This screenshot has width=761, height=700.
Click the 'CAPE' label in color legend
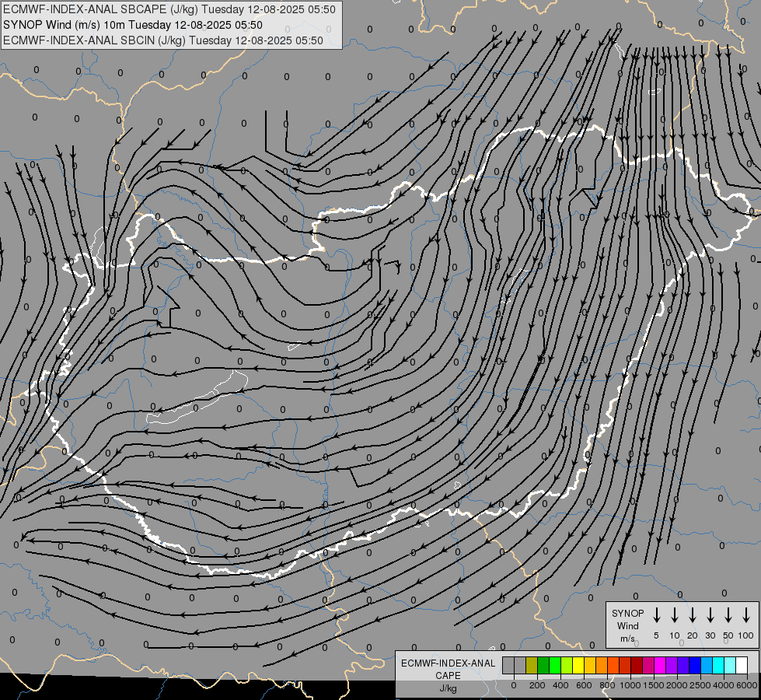(448, 676)
